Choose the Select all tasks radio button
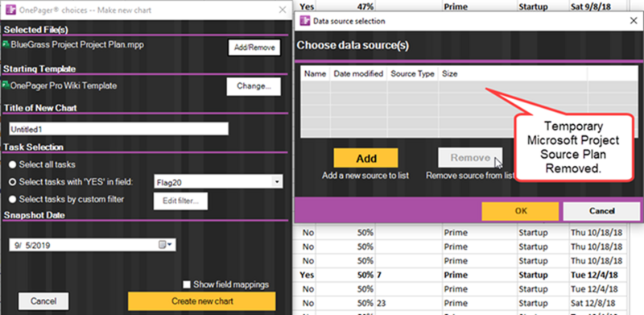 (13, 164)
